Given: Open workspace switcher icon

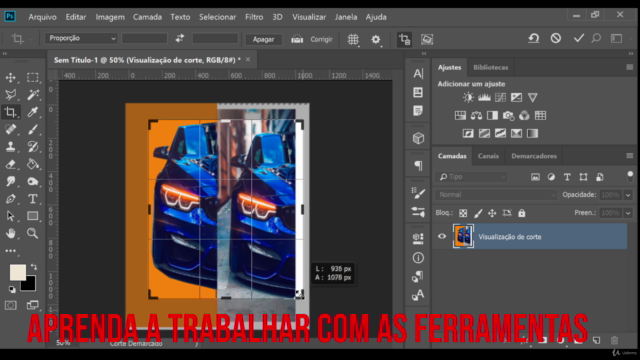Looking at the screenshot, I should [x=616, y=38].
